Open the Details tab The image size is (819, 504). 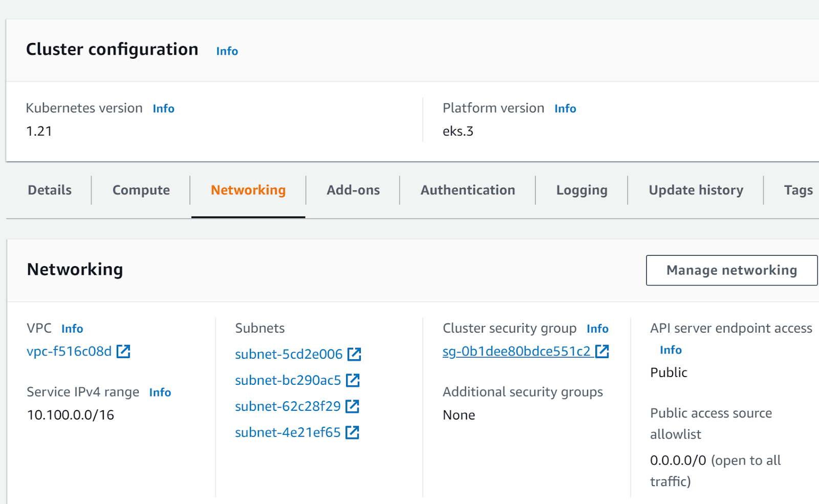pos(50,190)
